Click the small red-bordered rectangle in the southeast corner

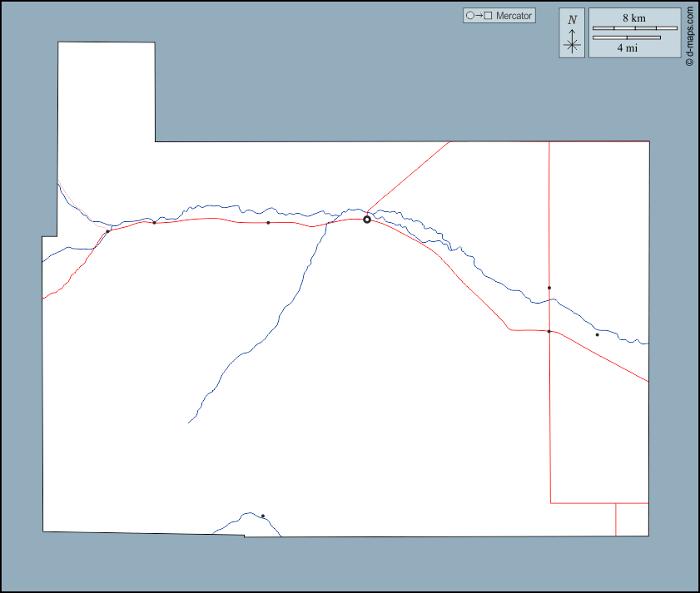(x=632, y=519)
